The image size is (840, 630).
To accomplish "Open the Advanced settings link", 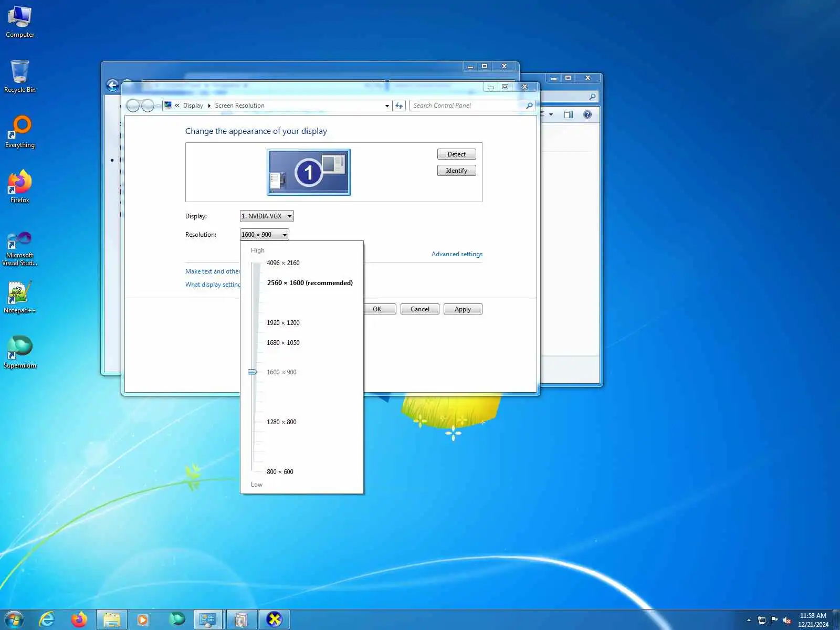I will (x=457, y=254).
